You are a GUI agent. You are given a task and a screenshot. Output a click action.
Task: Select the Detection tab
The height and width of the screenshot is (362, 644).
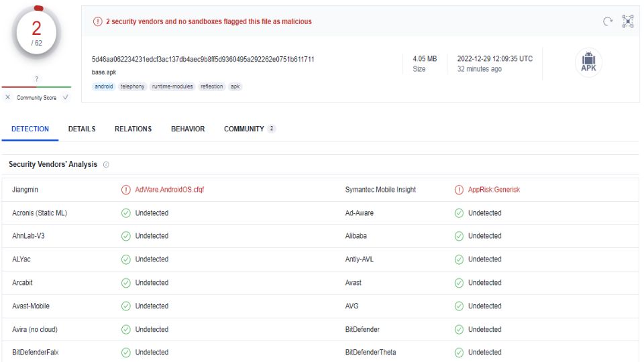point(30,129)
